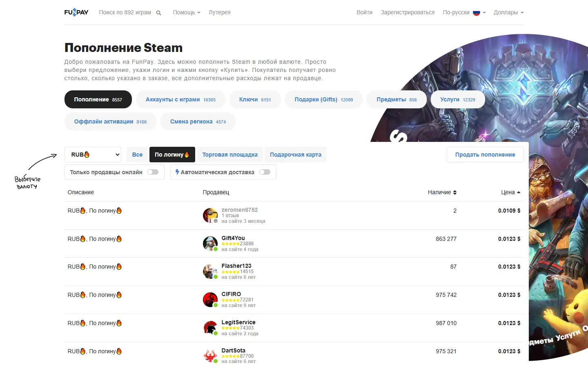This screenshot has width=588, height=368.
Task: Open Flasher123's seller avatar
Action: [210, 272]
